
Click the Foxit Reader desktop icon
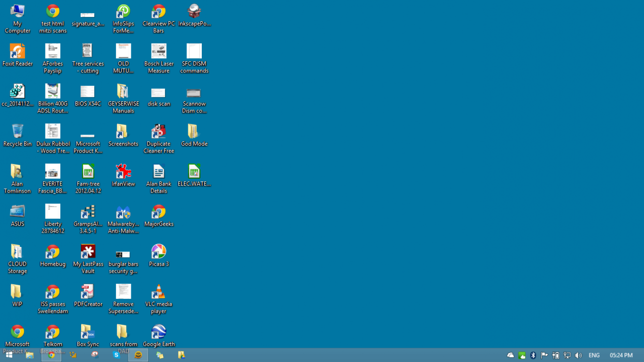click(17, 52)
